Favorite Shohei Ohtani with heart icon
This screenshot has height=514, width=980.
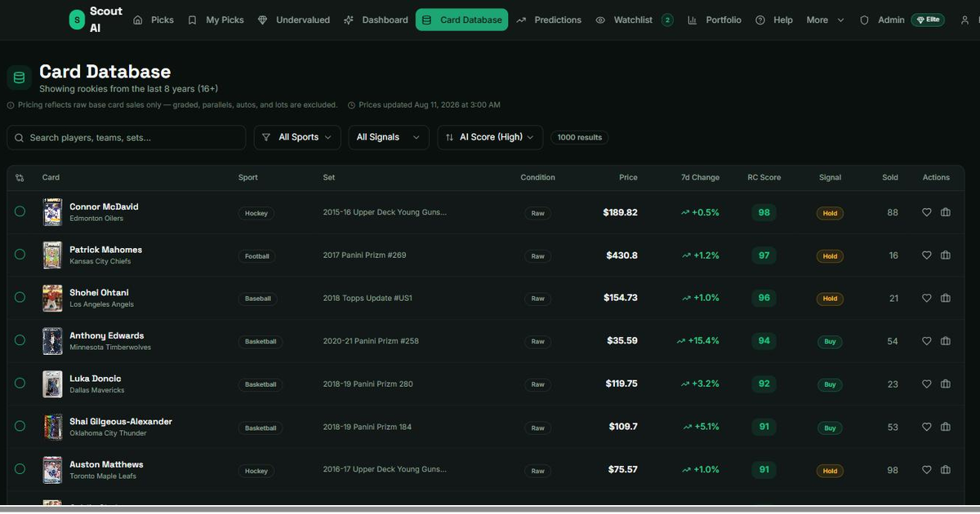click(x=926, y=298)
